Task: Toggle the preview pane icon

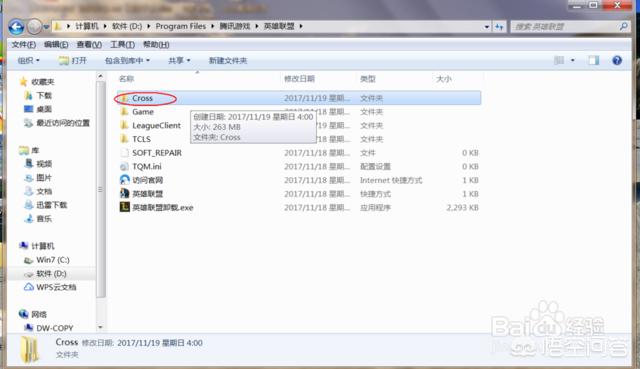Action: point(593,60)
